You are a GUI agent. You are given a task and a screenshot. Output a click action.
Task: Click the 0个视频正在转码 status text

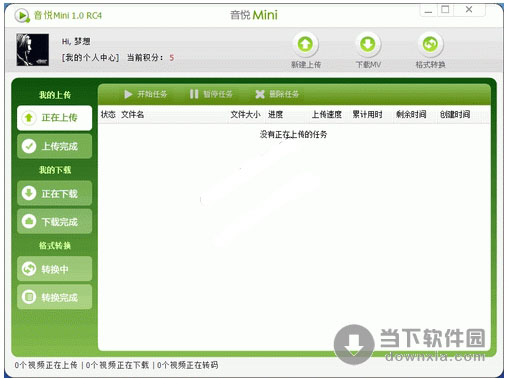point(187,365)
